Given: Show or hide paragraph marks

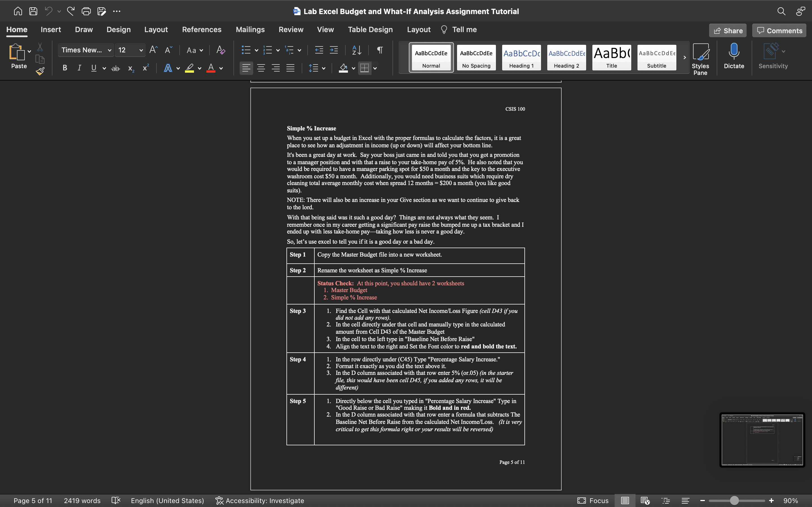Looking at the screenshot, I should coord(379,50).
